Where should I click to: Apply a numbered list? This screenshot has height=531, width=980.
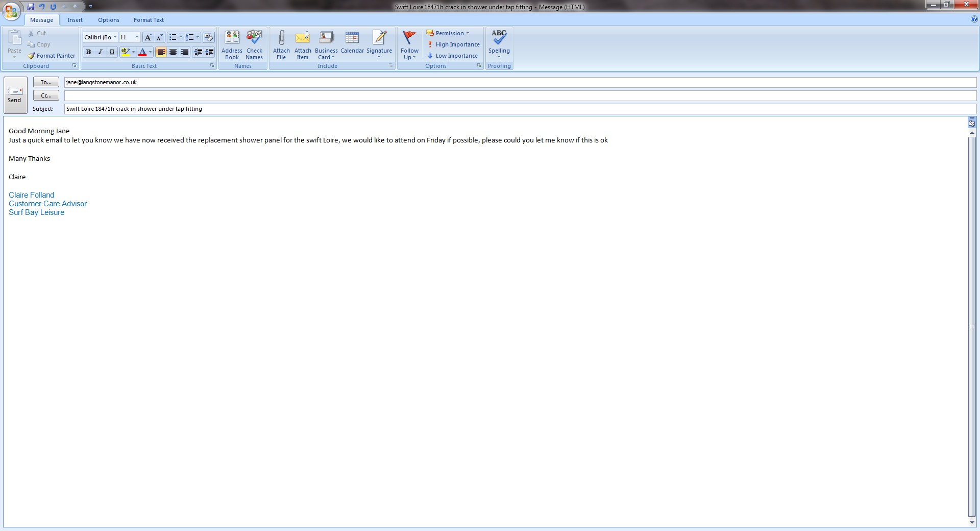pos(190,37)
